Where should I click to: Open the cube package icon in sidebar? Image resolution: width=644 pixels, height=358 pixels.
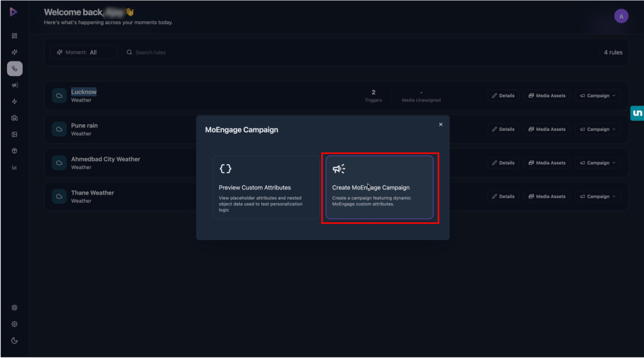15,151
